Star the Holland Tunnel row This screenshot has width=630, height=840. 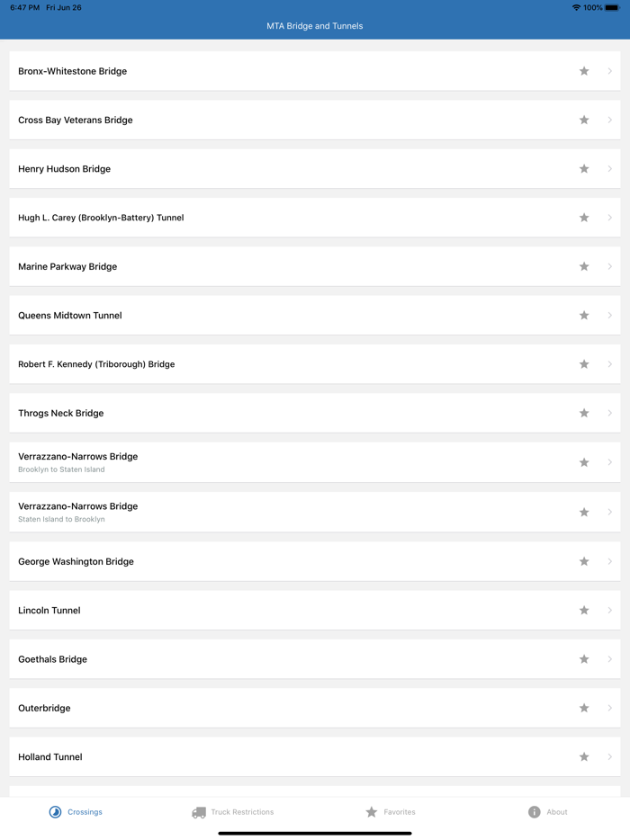pyautogui.click(x=584, y=757)
